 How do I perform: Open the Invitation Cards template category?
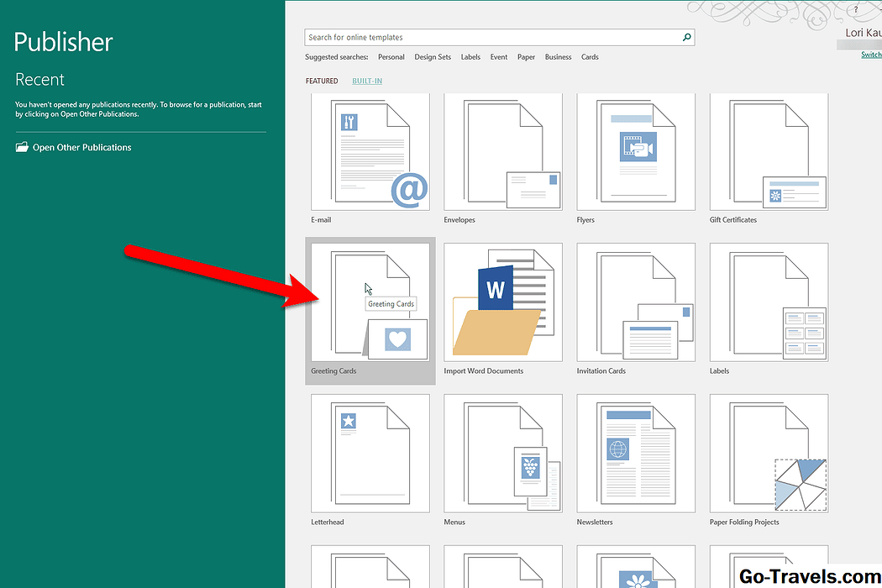point(636,302)
